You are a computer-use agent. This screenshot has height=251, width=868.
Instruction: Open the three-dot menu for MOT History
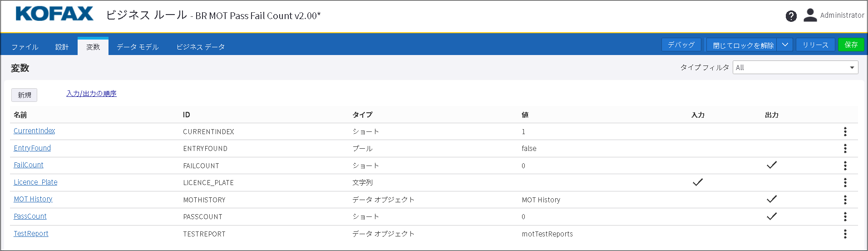(x=845, y=200)
